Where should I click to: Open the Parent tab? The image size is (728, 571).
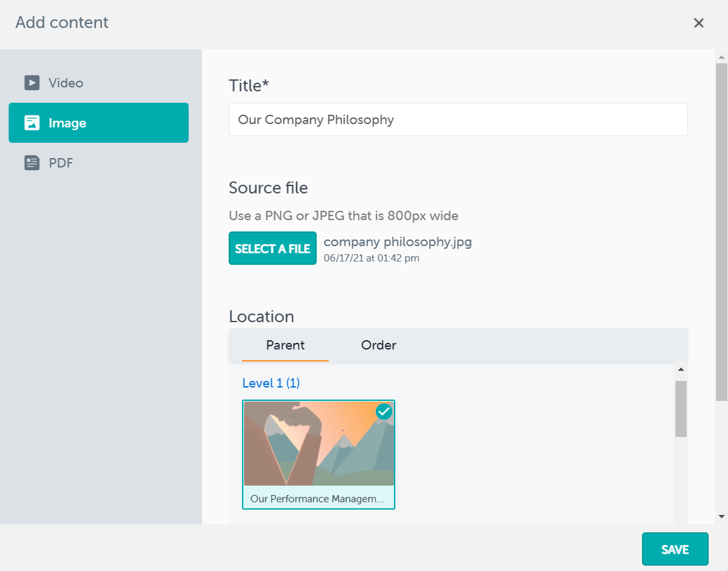point(285,346)
